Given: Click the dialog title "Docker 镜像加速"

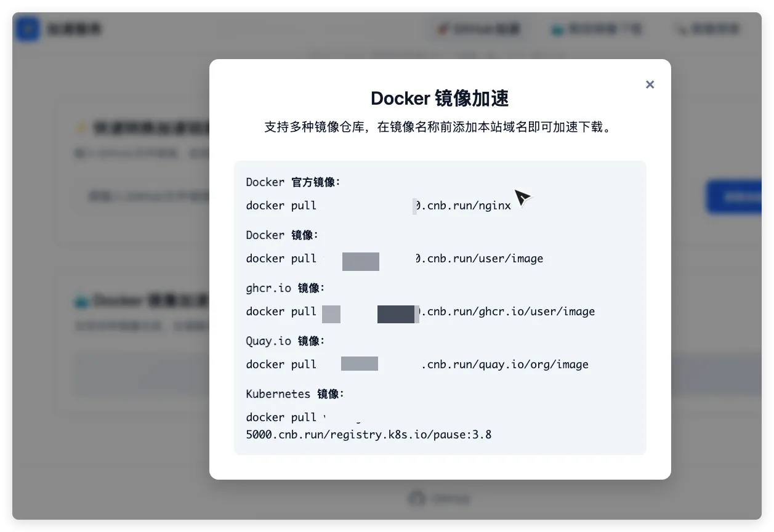Looking at the screenshot, I should (x=440, y=98).
